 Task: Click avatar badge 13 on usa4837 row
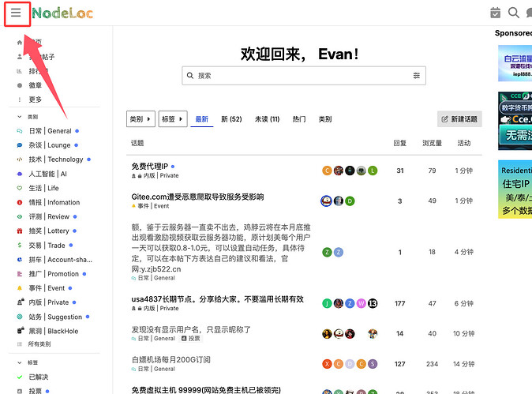pos(373,303)
